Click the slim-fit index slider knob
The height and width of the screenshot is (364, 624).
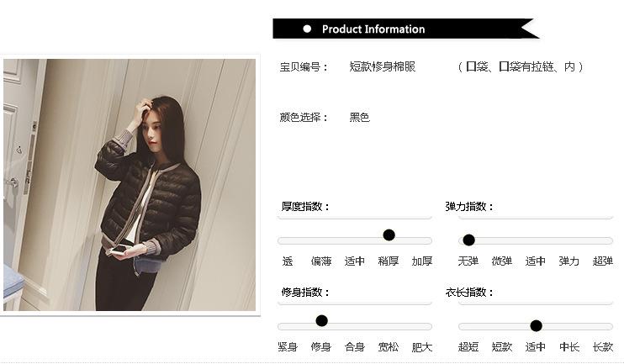click(x=321, y=320)
